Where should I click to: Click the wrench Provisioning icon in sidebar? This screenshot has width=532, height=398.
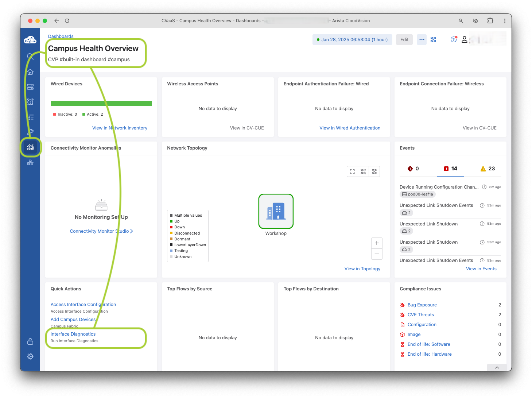coord(30,132)
